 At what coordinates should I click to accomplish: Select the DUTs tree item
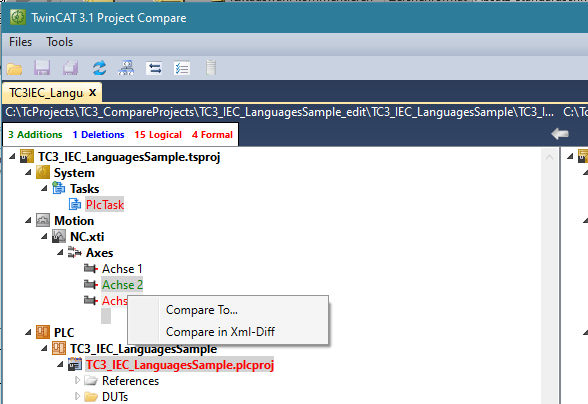115,396
